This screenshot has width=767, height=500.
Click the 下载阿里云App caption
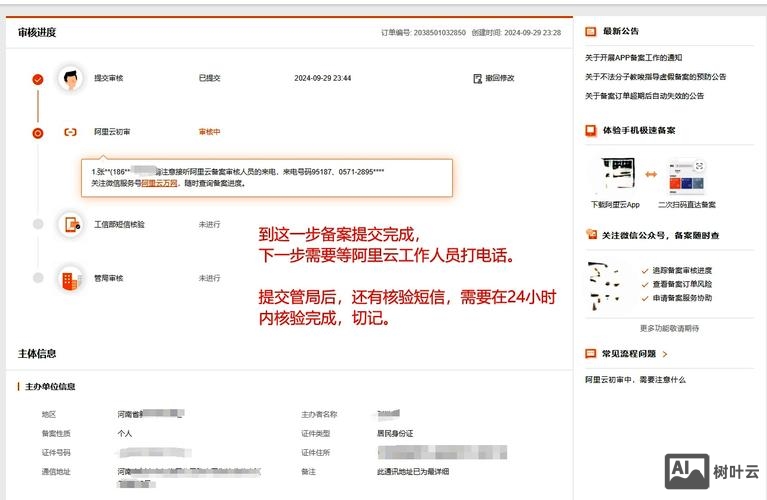615,205
